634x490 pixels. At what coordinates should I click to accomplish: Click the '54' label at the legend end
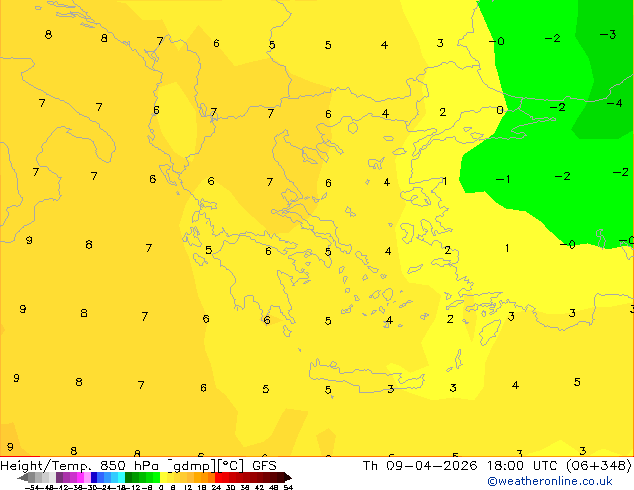288,487
